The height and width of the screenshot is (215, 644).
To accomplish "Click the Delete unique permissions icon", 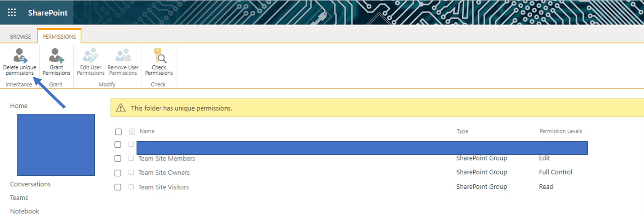I will 20,55.
